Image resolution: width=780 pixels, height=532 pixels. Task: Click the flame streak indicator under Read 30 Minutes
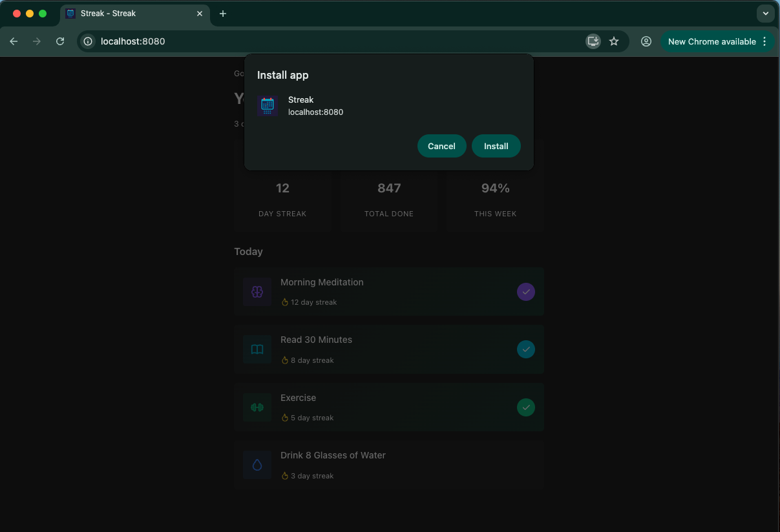pos(285,360)
